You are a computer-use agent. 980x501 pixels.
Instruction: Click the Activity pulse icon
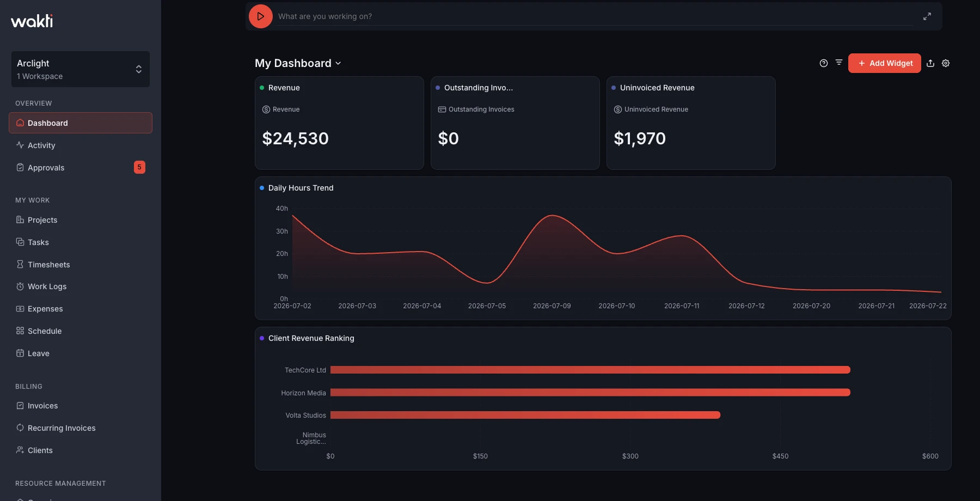(x=20, y=145)
